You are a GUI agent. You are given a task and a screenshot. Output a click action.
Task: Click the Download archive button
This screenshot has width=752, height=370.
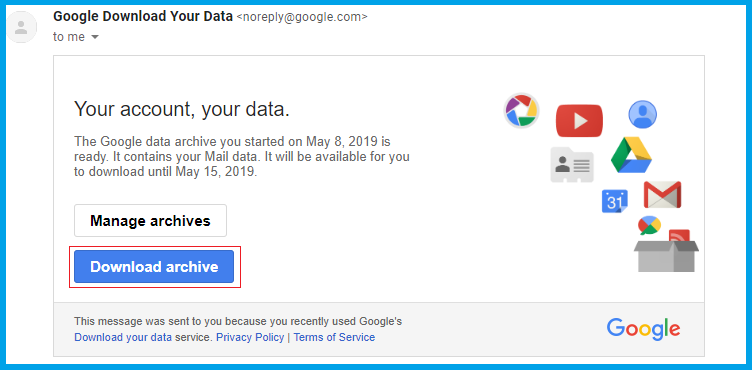coord(154,266)
